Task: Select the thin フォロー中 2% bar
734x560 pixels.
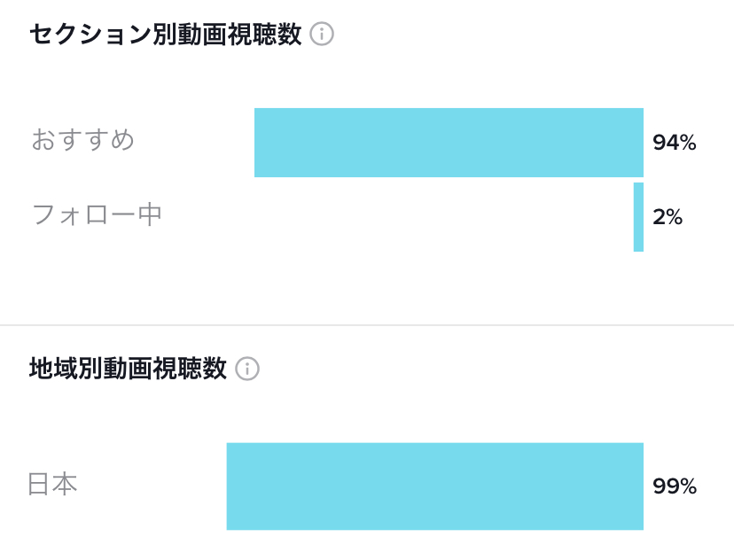Action: (x=638, y=217)
